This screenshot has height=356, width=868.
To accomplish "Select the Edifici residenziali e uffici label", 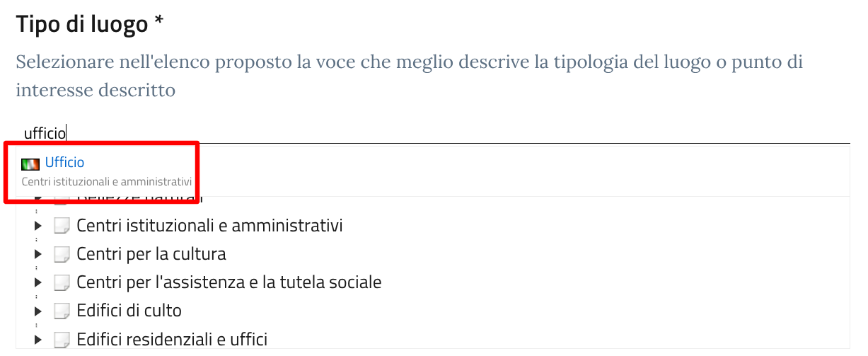I will pos(172,339).
